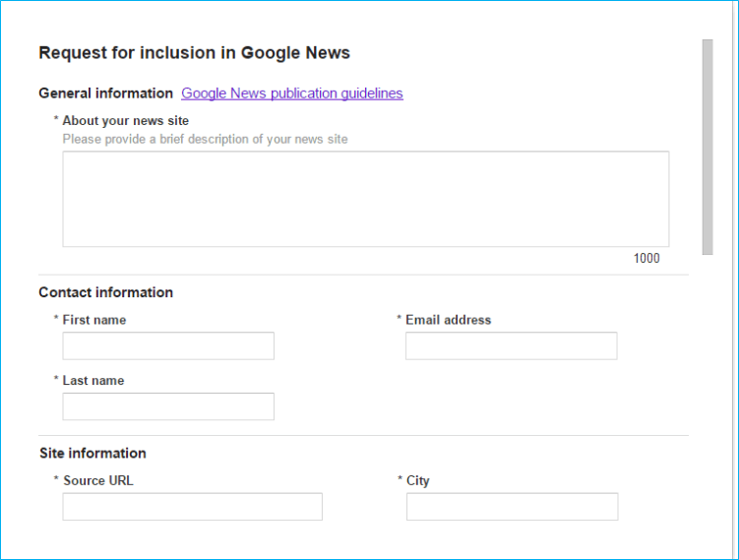Screen dimensions: 739x560
Task: Click the 1000 character counter
Action: (x=647, y=259)
